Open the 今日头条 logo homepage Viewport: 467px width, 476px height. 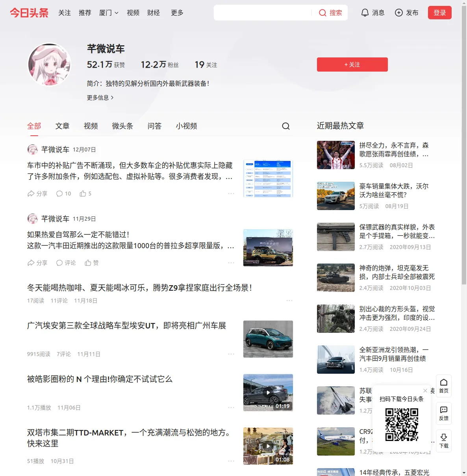point(29,13)
